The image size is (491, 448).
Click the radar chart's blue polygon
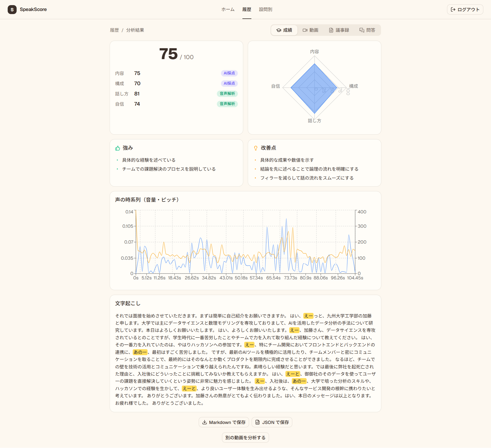(314, 88)
